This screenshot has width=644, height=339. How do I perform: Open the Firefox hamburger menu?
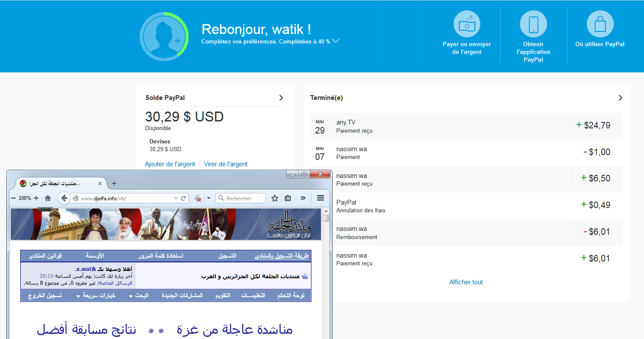pos(320,198)
